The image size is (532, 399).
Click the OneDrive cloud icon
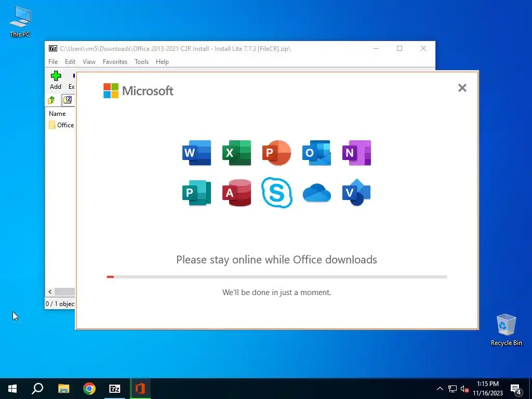point(316,193)
